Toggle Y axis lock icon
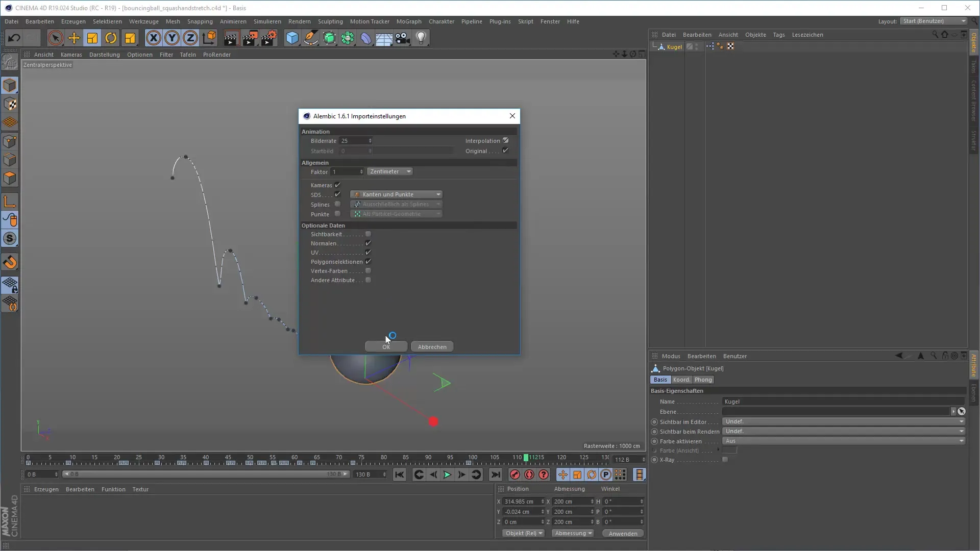 pos(172,38)
